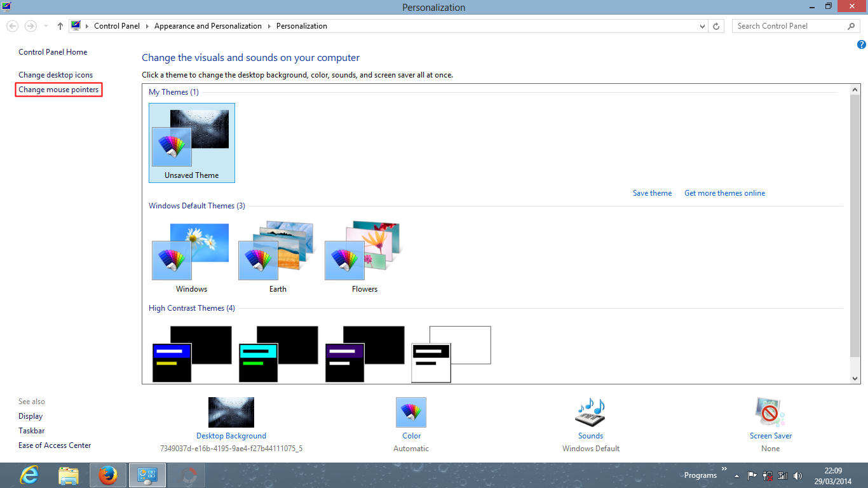Viewport: 868px width, 488px height.
Task: Apply the Earth theme
Action: pos(278,257)
